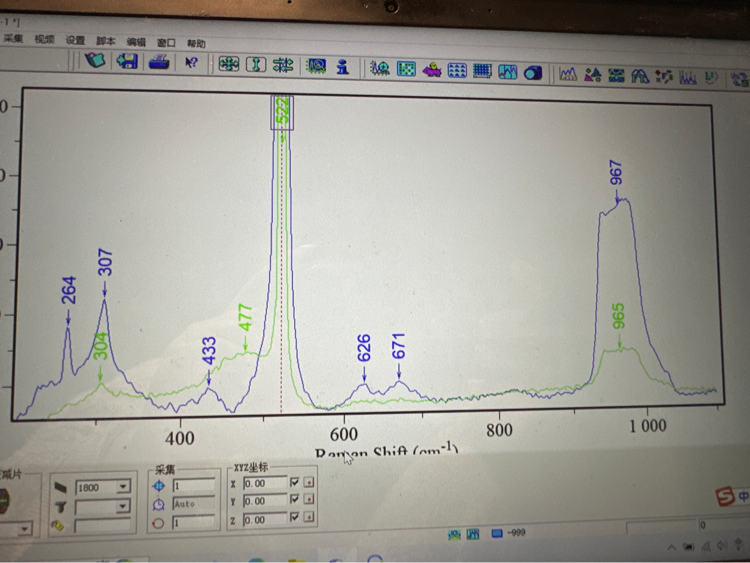This screenshot has height=563, width=750.
Task: Click the status bar video camera icon
Action: pyautogui.click(x=454, y=534)
